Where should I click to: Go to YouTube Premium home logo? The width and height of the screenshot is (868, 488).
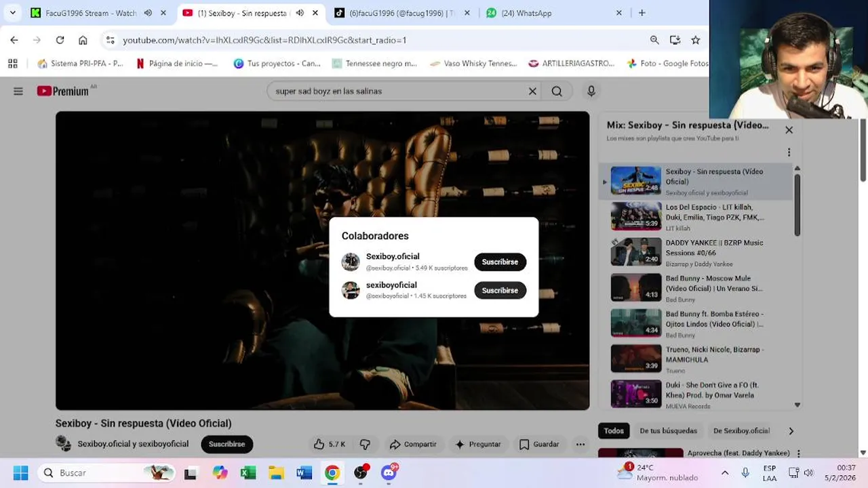(x=63, y=91)
